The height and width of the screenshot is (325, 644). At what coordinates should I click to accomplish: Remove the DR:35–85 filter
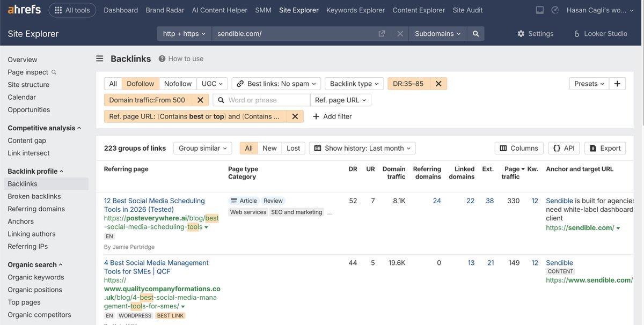tap(438, 84)
